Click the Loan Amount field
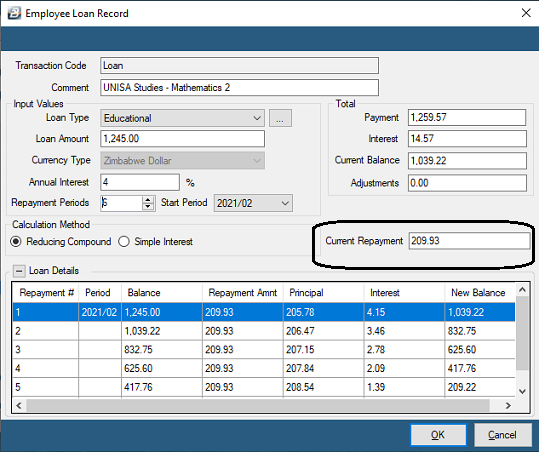The width and height of the screenshot is (539, 452). pos(182,139)
